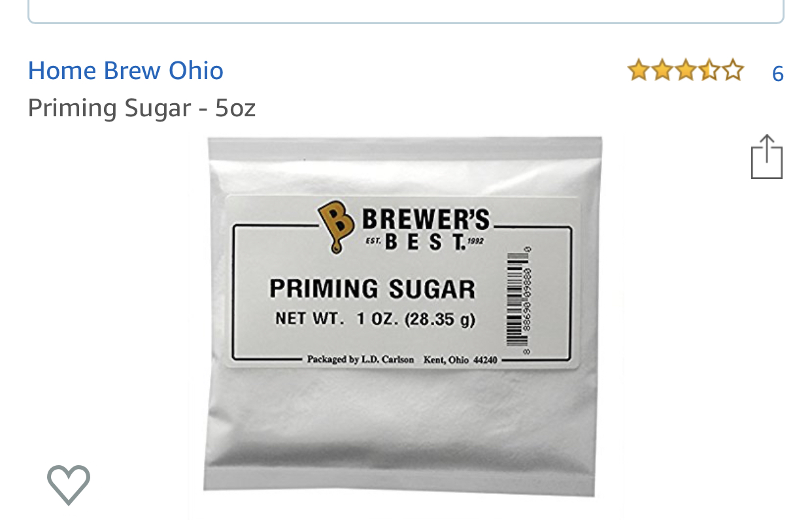Tap the Priming Sugar - 5oz product title
Screen dimensions: 812x520
(x=142, y=108)
